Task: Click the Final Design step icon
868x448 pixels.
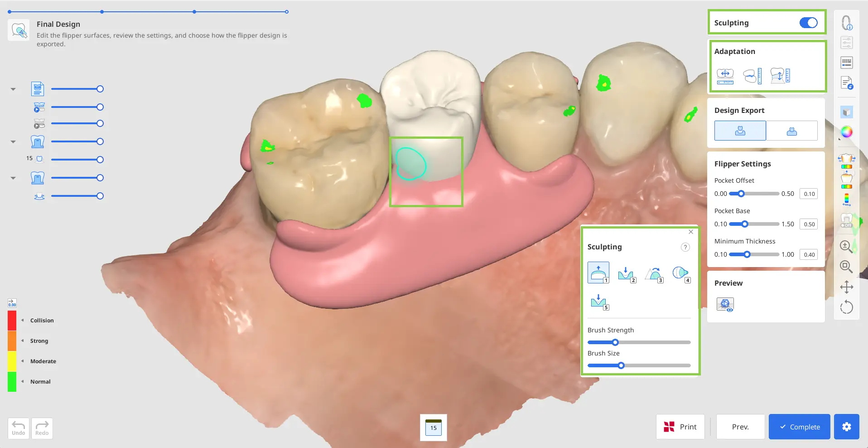Action: pos(19,30)
